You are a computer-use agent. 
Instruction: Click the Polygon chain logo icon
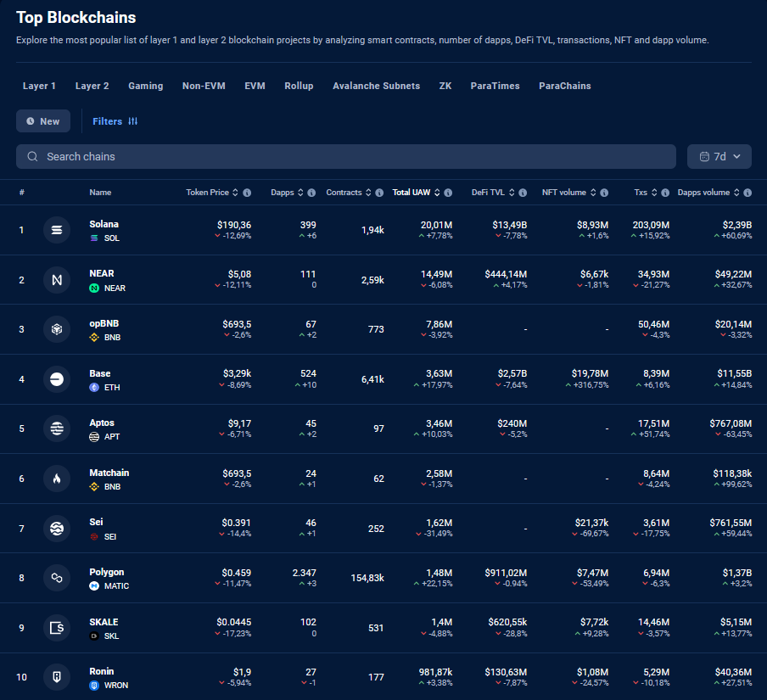57,578
